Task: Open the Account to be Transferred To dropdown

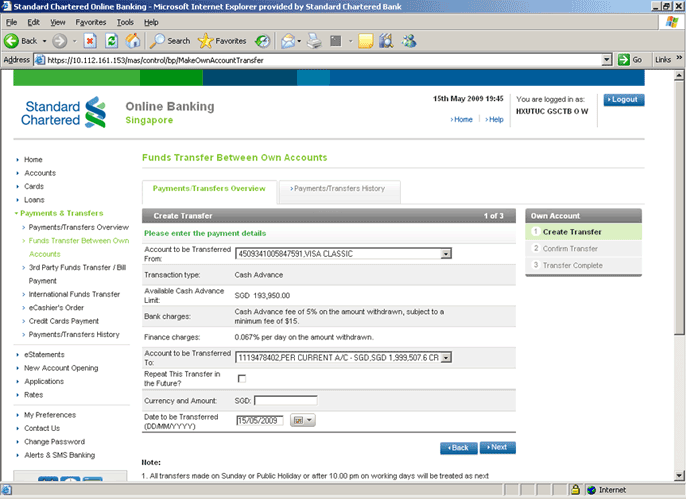Action: (x=446, y=358)
